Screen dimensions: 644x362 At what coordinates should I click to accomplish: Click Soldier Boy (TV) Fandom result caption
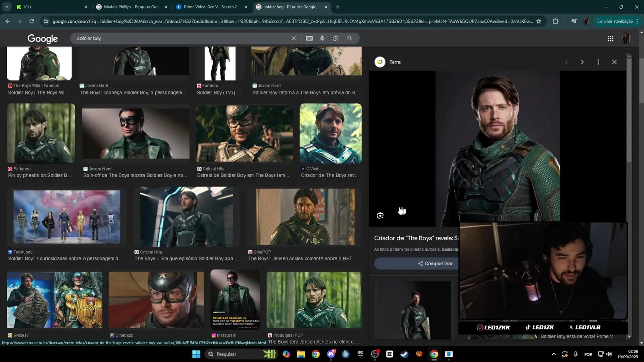(219, 89)
